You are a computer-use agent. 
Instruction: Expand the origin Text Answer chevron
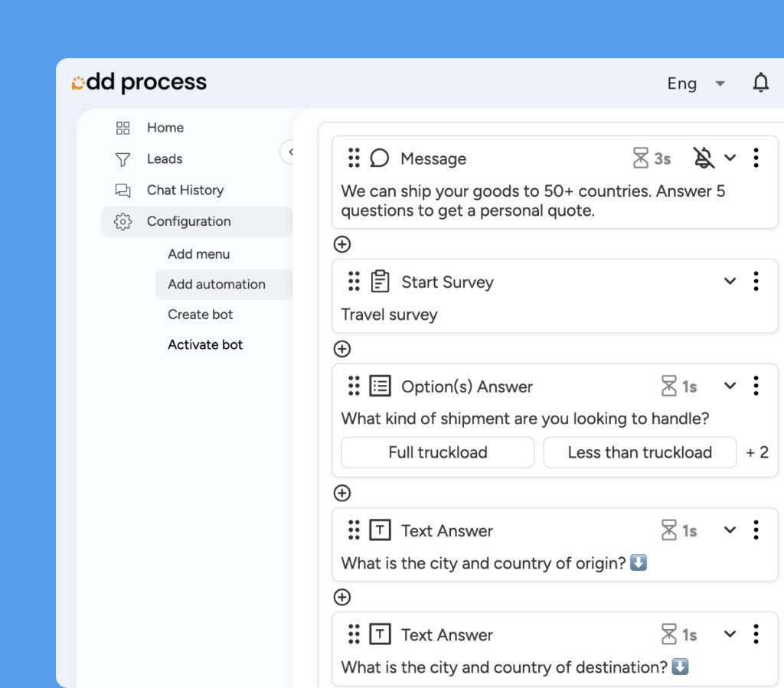tap(730, 530)
